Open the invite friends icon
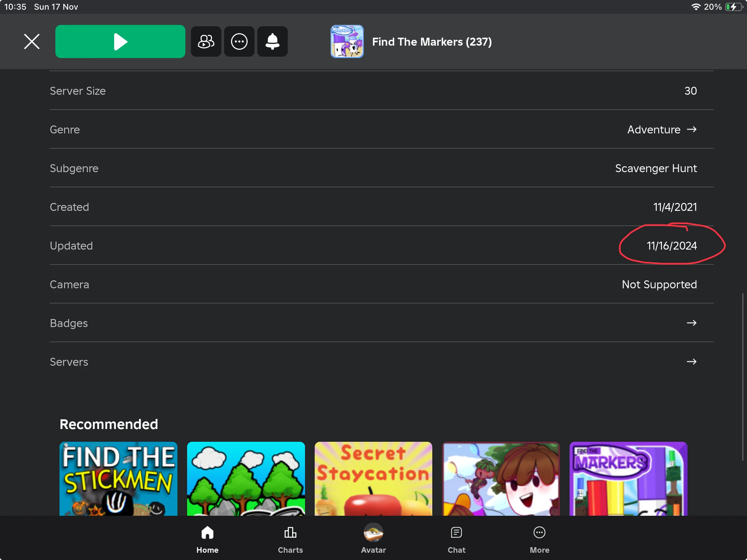The width and height of the screenshot is (747, 560). (206, 41)
